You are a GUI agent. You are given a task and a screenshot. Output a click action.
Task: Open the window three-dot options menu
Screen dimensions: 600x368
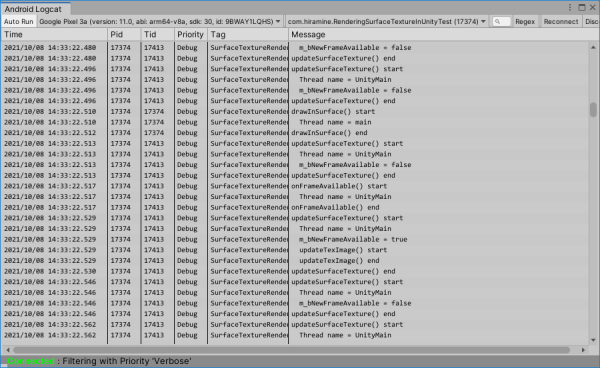pos(570,7)
